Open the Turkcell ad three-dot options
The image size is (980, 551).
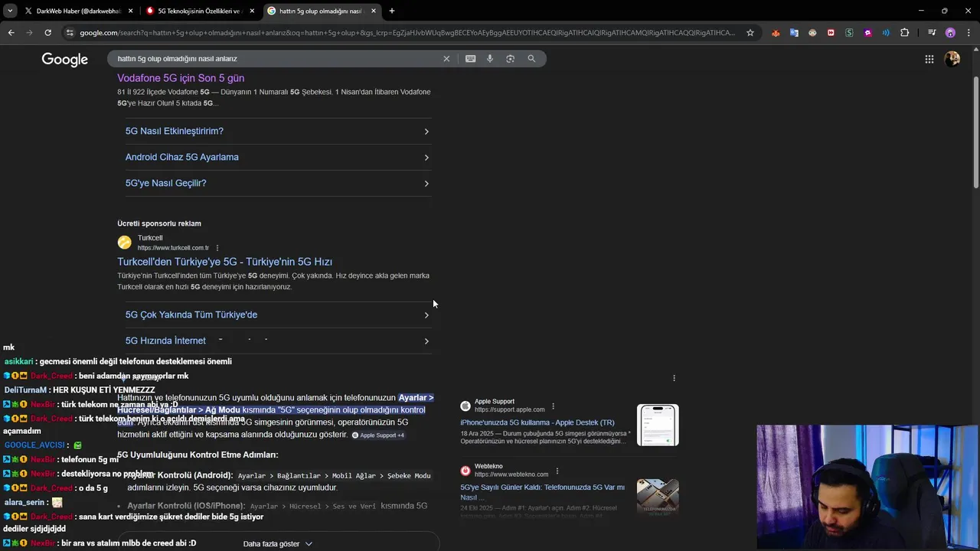[217, 248]
